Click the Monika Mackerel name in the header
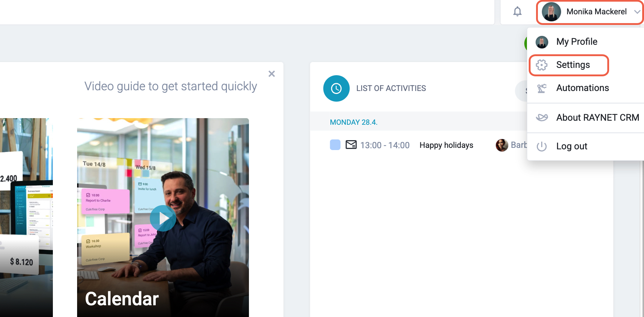Viewport: 644px width, 317px height. 596,12
